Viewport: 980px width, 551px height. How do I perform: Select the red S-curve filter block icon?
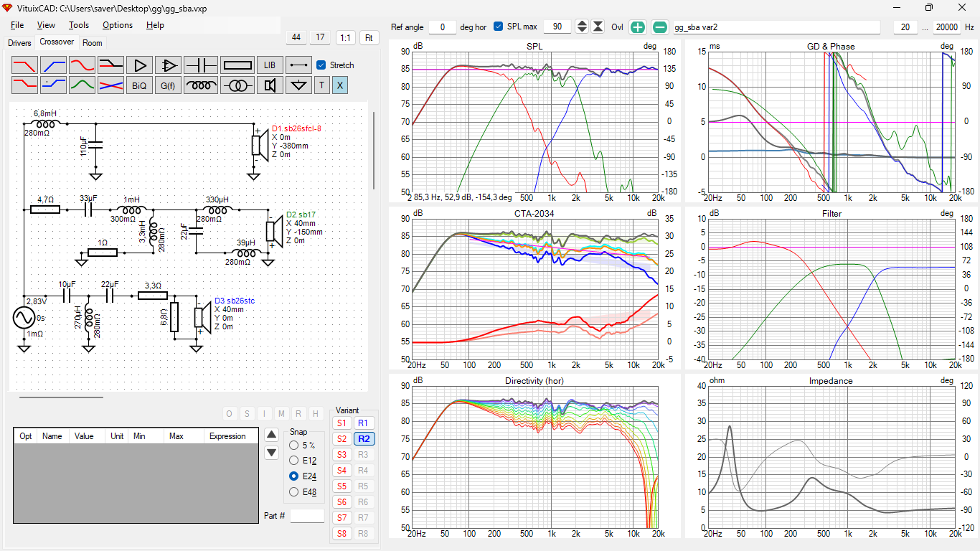tap(82, 65)
